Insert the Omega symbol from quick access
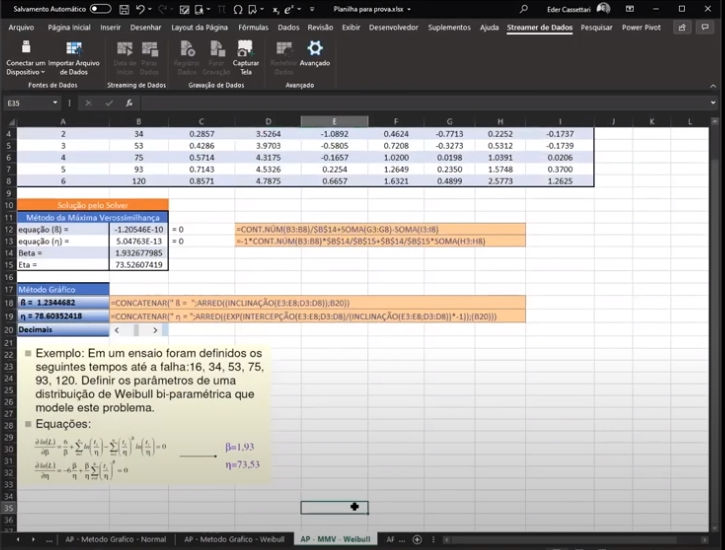 [x=238, y=9]
